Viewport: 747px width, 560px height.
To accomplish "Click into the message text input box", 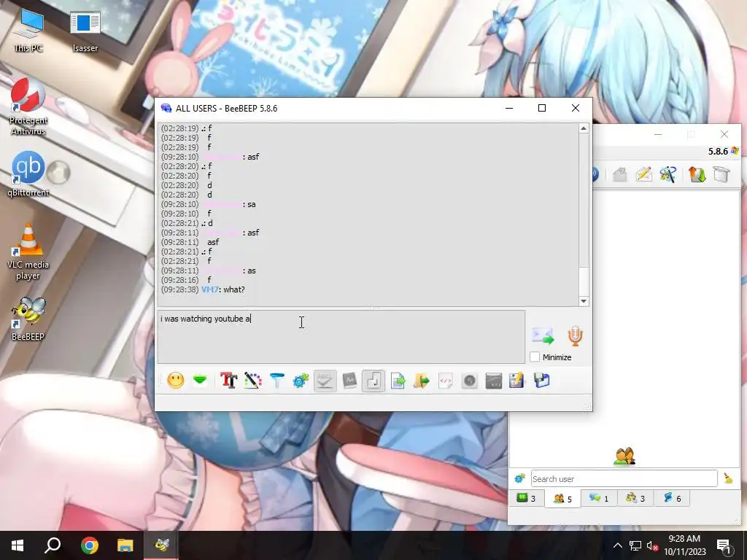I will pyautogui.click(x=341, y=337).
